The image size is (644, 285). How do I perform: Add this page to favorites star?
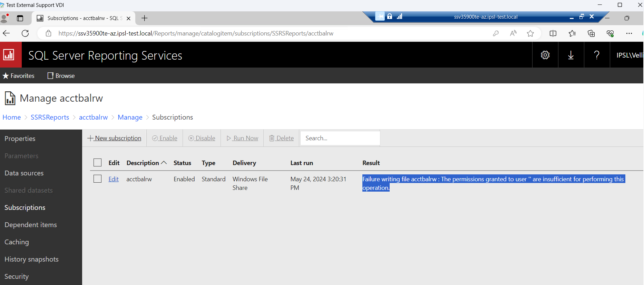coord(530,33)
